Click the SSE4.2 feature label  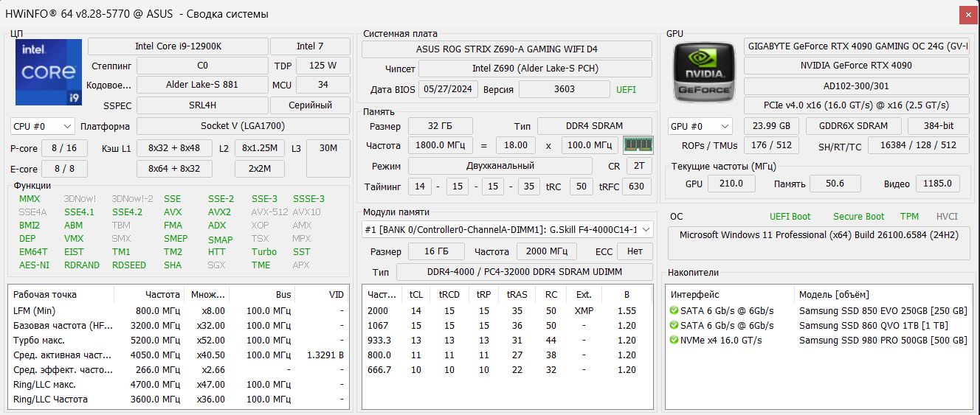coord(127,212)
